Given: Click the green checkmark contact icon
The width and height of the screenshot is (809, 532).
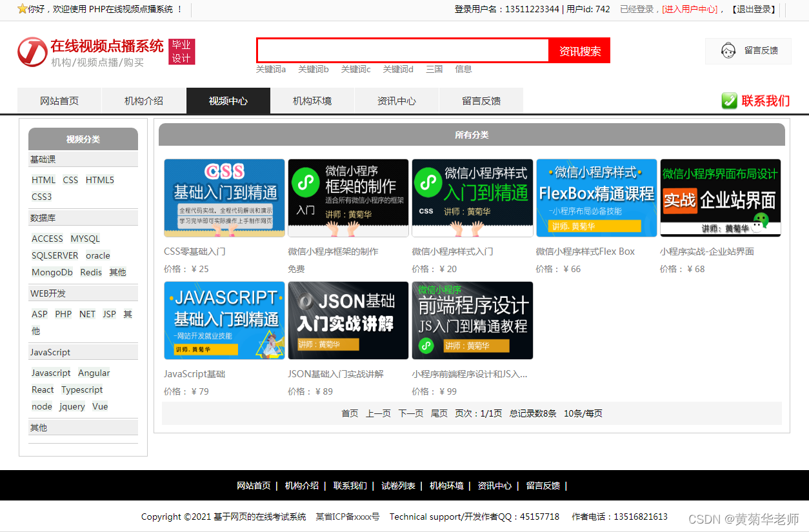Looking at the screenshot, I should [729, 101].
